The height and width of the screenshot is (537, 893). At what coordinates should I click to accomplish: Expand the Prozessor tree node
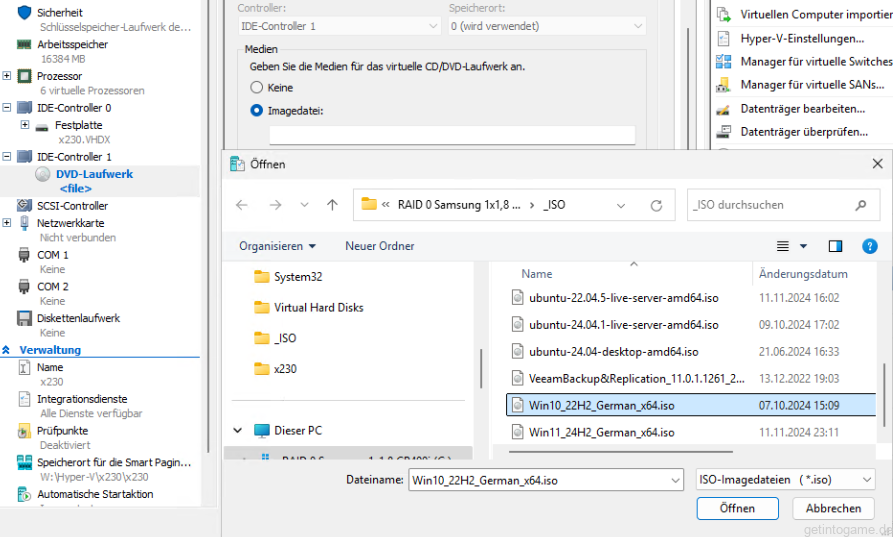(8, 76)
